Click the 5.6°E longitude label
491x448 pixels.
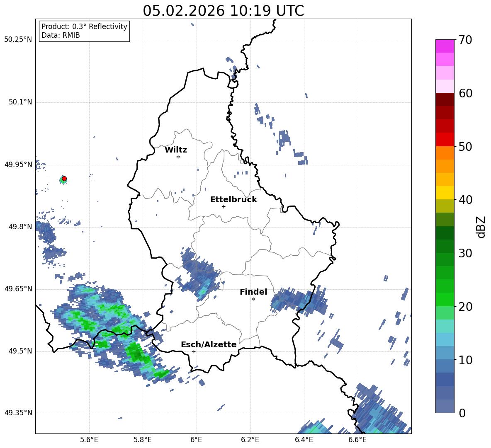(x=89, y=440)
